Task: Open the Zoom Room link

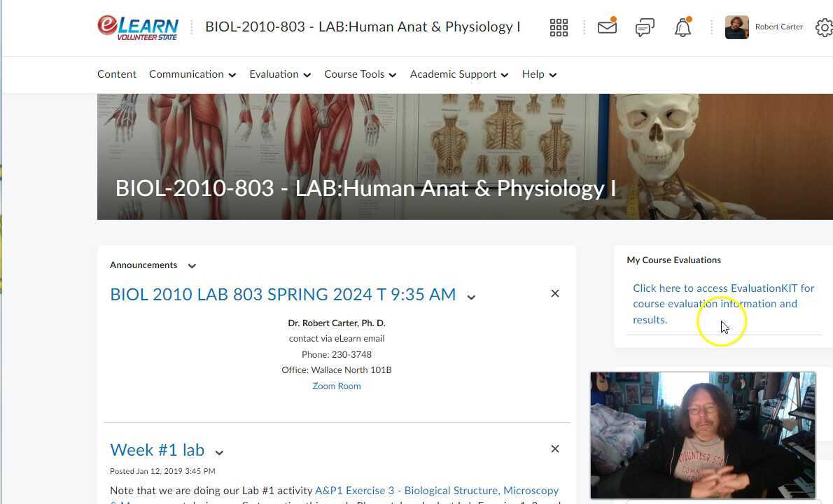Action: [337, 386]
